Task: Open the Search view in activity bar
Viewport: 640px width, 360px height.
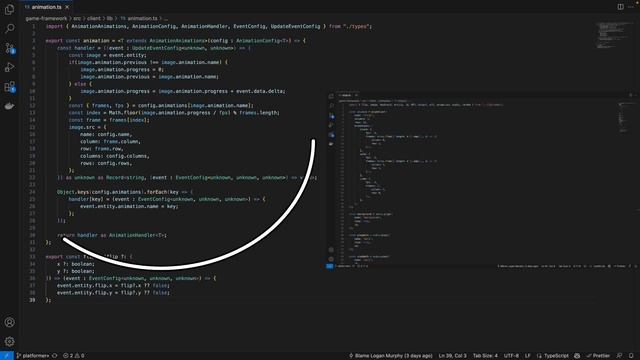Action: click(9, 28)
